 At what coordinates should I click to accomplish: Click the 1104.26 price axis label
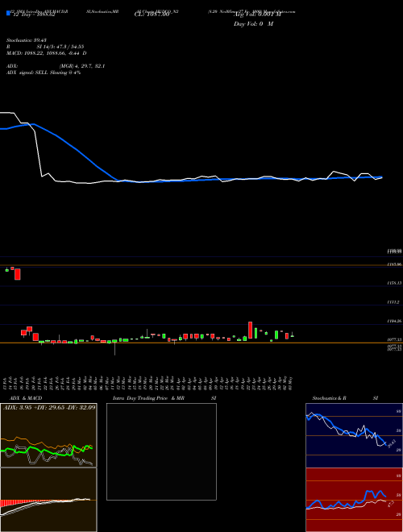tap(394, 321)
